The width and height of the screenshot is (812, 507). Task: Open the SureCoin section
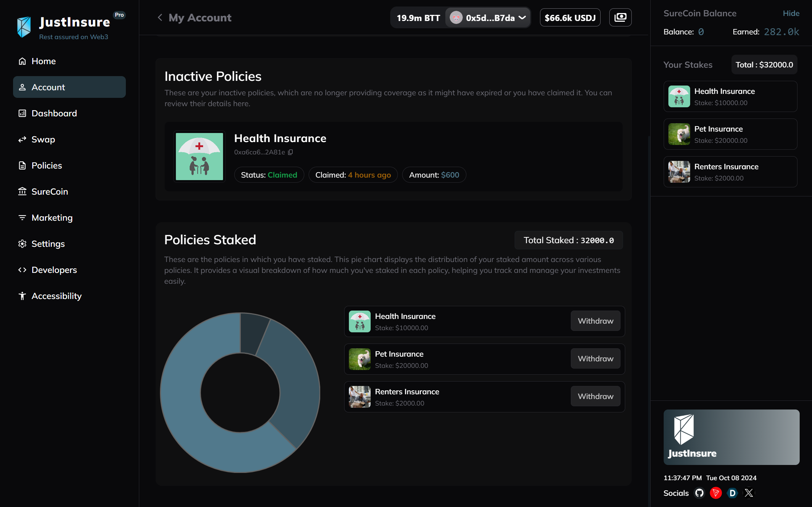coord(50,192)
